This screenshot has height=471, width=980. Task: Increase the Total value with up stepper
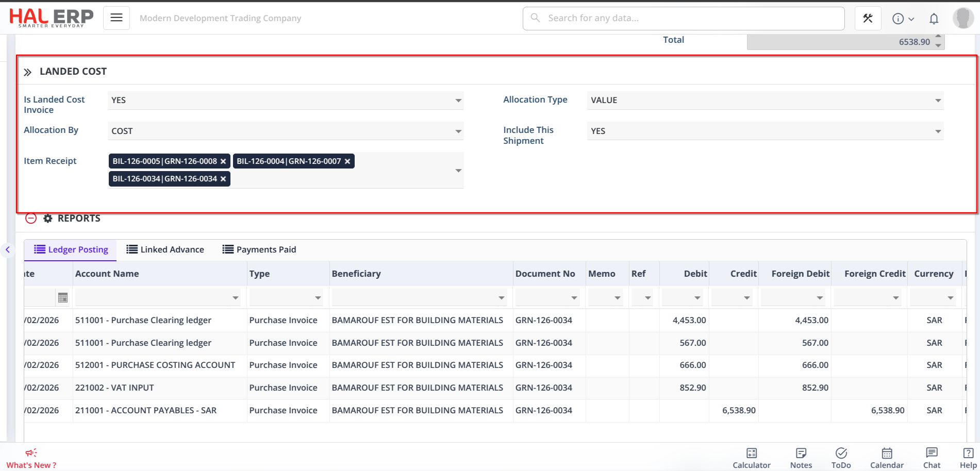coord(938,37)
